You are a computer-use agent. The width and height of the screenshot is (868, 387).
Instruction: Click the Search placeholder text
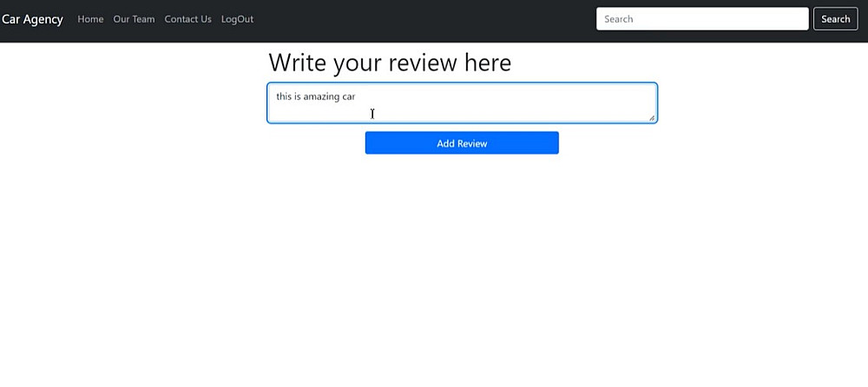pos(618,19)
